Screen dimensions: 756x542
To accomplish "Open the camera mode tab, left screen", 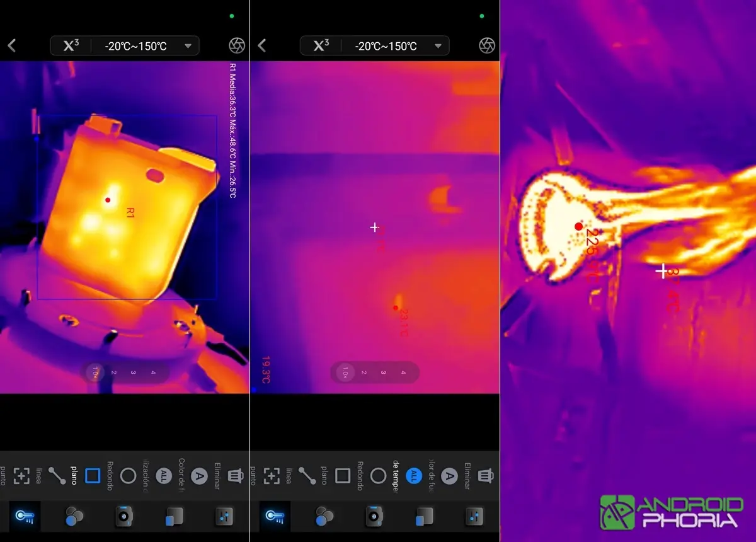I will click(124, 517).
